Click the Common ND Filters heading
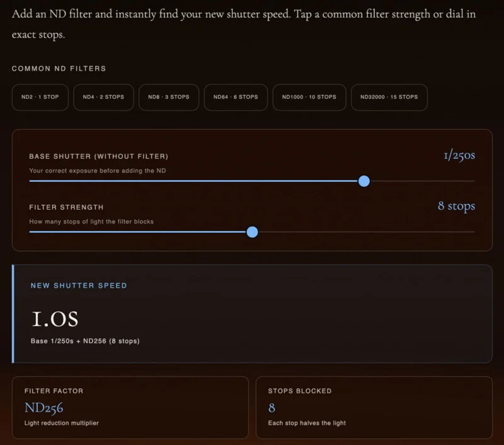 (x=58, y=69)
